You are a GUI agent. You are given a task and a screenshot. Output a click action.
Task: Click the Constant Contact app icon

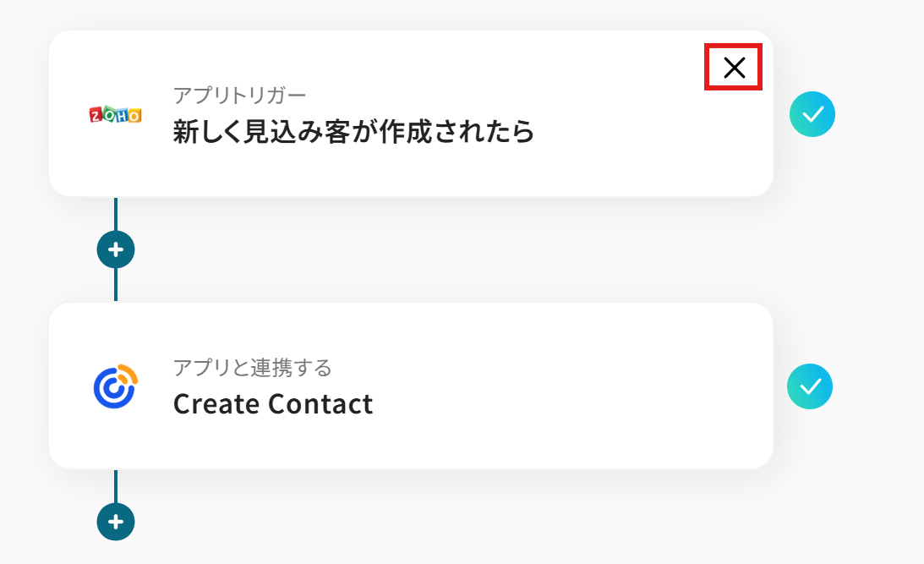115,386
